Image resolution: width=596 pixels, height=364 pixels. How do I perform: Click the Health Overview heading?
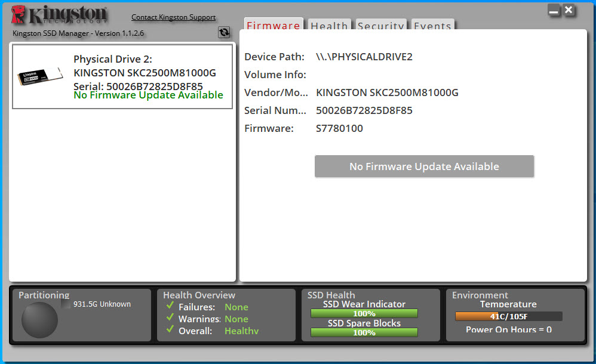pos(199,295)
